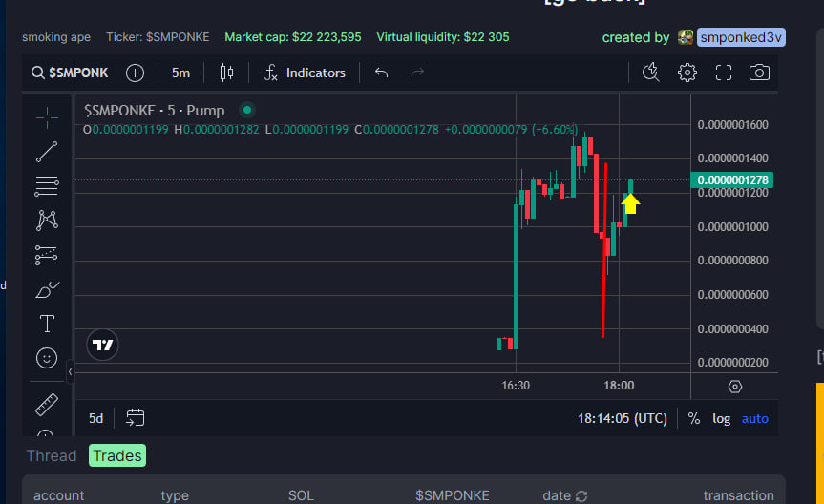Toggle percent scale mode
Viewport: 824px width, 504px height.
[x=694, y=418]
